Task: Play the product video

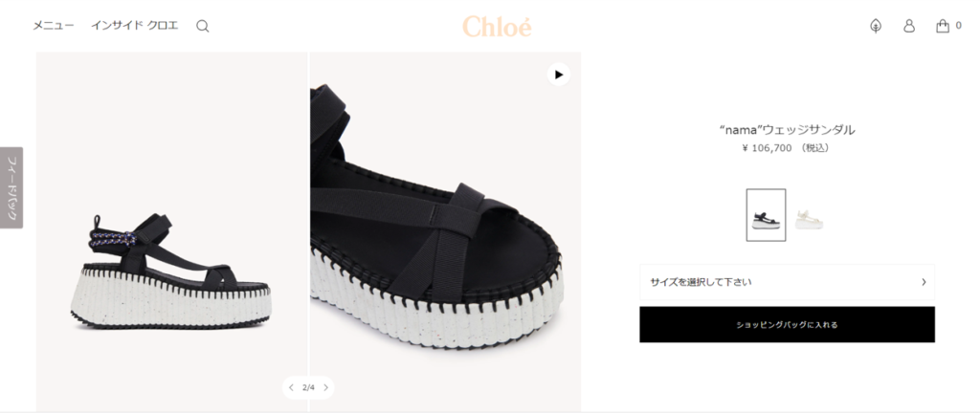Action: coord(559,75)
